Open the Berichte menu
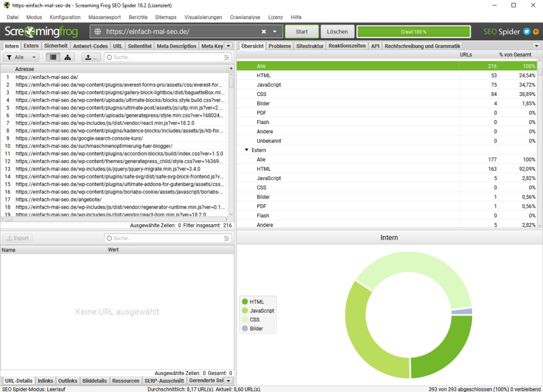 138,17
